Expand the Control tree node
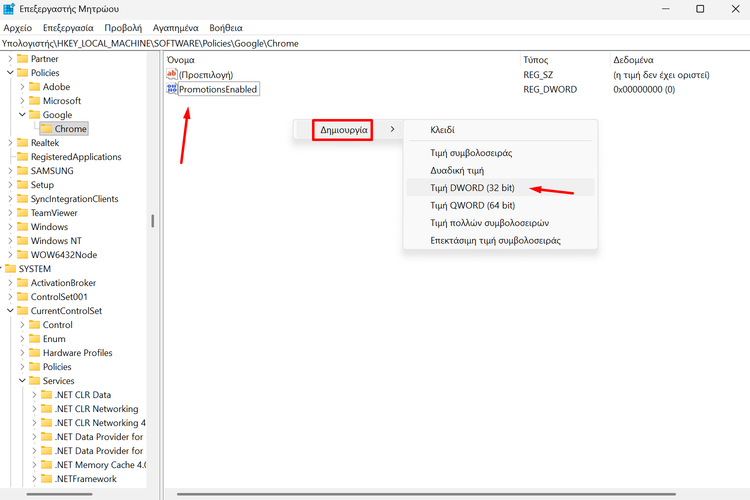This screenshot has width=750, height=500. click(22, 324)
